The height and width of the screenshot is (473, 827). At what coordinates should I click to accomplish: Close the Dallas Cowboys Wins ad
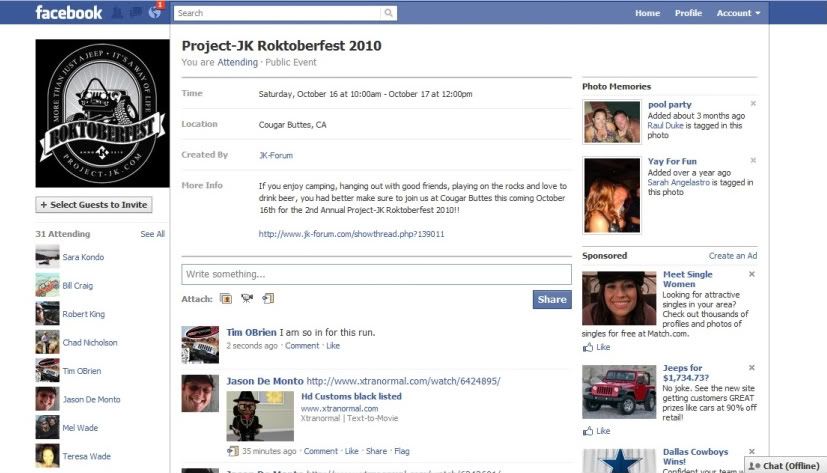(752, 451)
